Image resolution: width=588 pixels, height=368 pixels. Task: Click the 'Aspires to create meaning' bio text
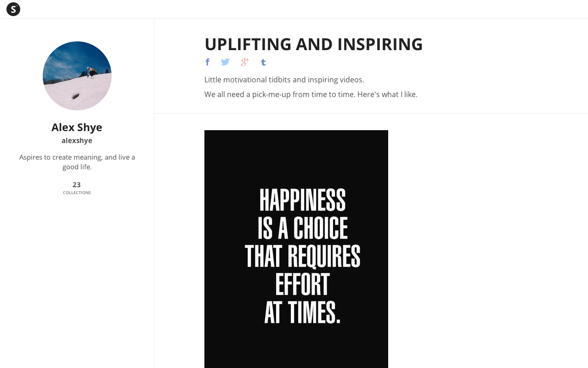point(77,162)
